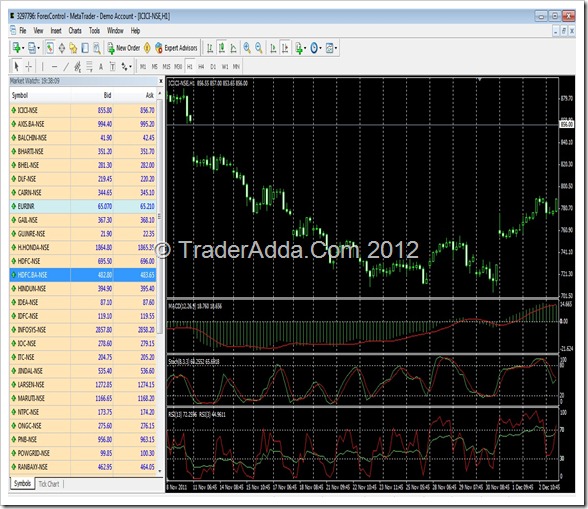Click the Market Watch scrollbar thumb
This screenshot has width=588, height=509.
click(x=160, y=216)
